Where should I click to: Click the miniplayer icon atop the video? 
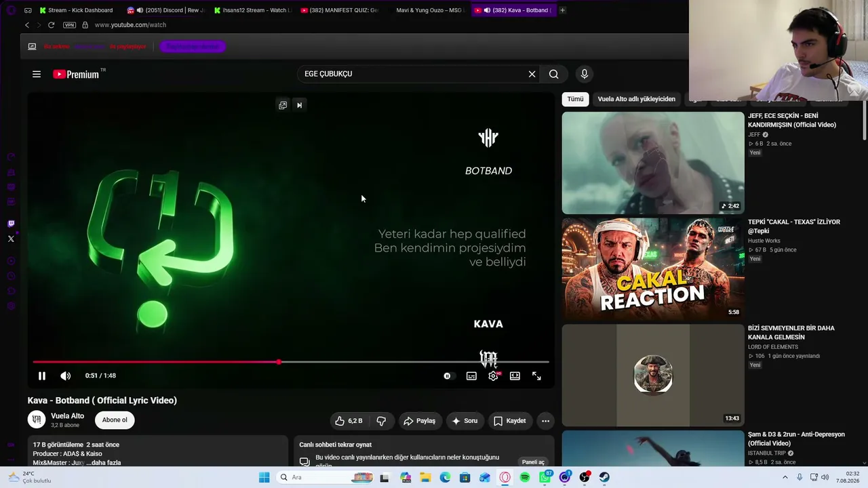[x=283, y=105]
